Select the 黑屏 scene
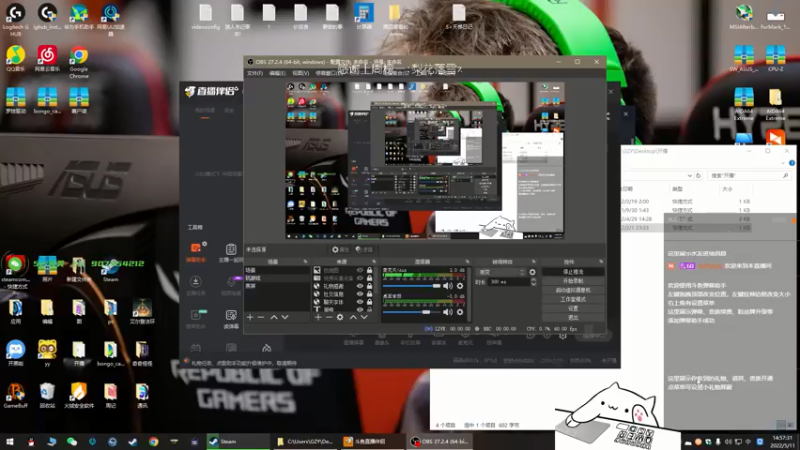 [x=277, y=286]
